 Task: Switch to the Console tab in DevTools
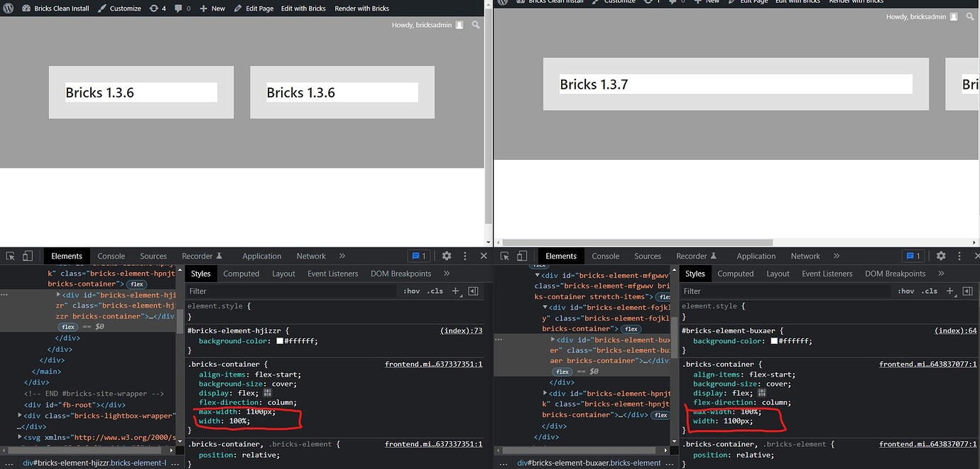click(111, 255)
